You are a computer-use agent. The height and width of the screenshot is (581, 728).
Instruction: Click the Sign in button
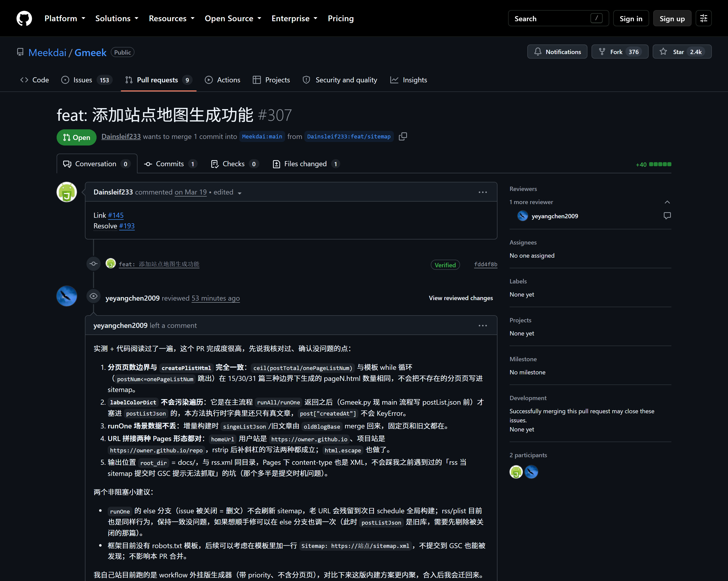coord(631,18)
